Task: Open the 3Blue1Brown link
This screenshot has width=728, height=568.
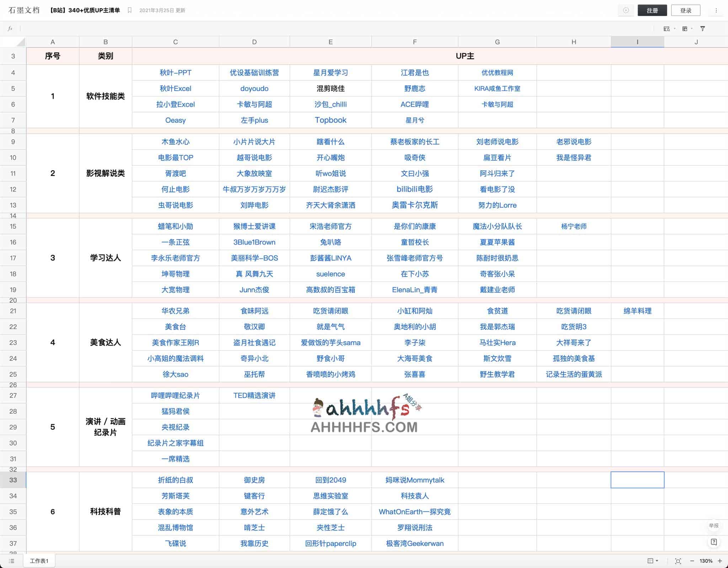Action: (254, 242)
